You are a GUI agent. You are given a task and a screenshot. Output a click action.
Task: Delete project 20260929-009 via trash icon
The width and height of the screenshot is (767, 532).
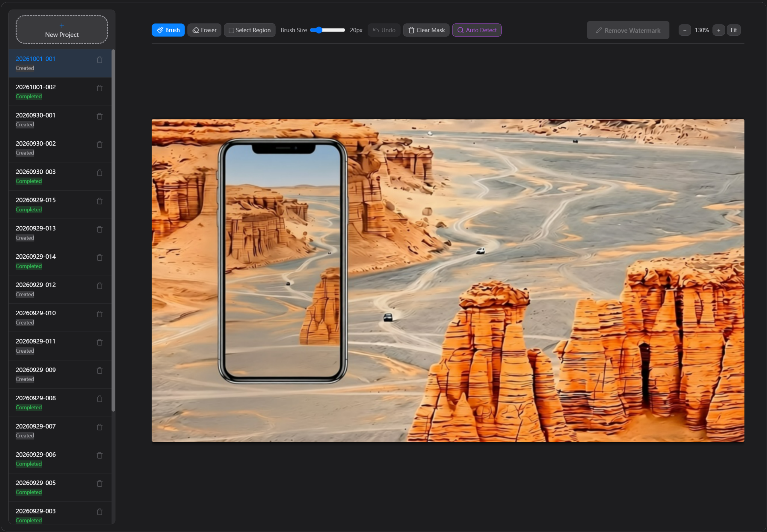click(99, 371)
